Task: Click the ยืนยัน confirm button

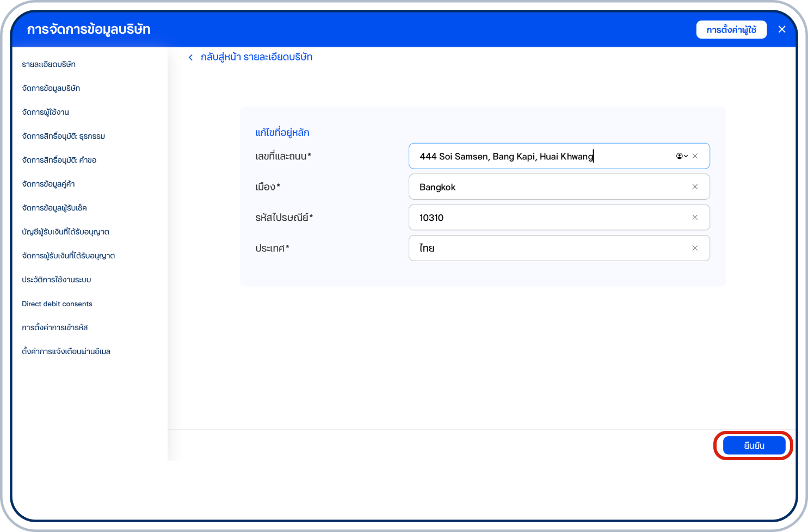Action: pyautogui.click(x=754, y=446)
